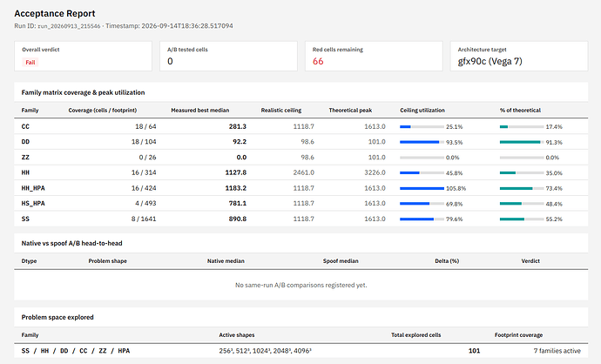Image resolution: width=601 pixels, height=364 pixels.
Task: Click the Acceptance Report heading
Action: (x=54, y=13)
